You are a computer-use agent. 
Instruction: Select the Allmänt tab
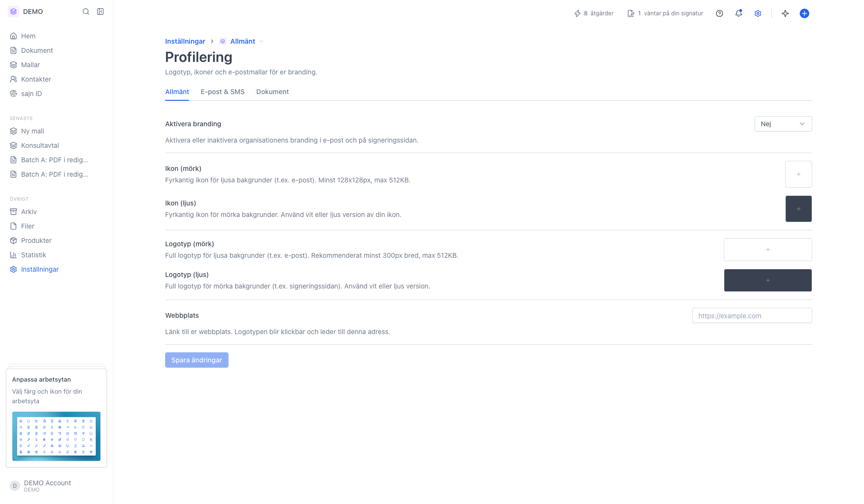pos(177,92)
